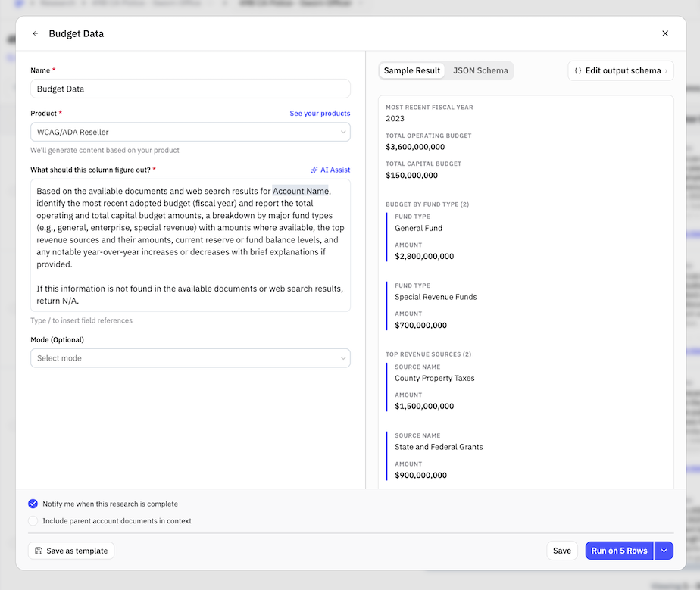
Task: Click Save as template
Action: [x=71, y=551]
